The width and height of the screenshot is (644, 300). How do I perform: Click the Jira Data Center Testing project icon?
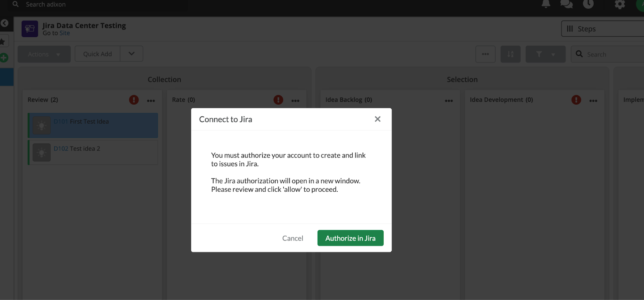30,29
